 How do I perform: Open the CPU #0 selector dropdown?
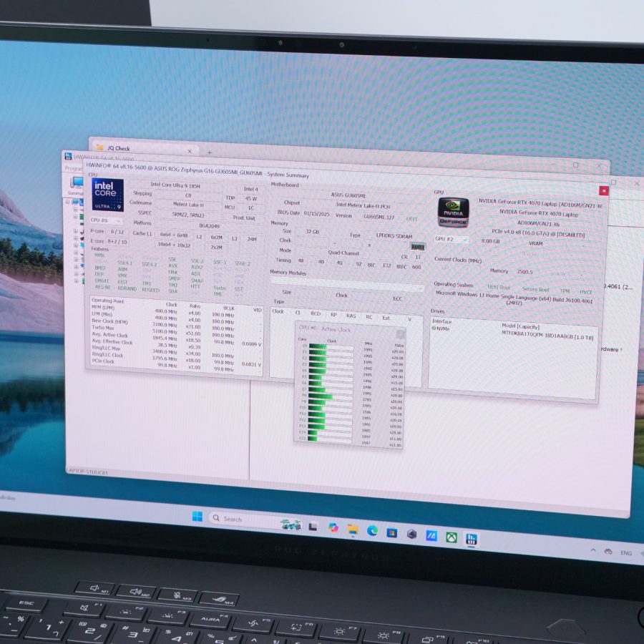click(x=106, y=220)
